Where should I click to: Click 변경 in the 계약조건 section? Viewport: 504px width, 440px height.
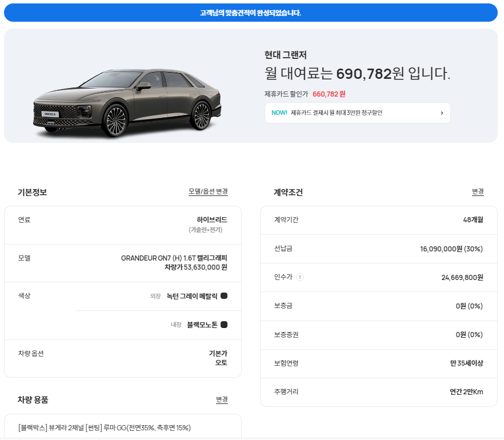point(477,192)
